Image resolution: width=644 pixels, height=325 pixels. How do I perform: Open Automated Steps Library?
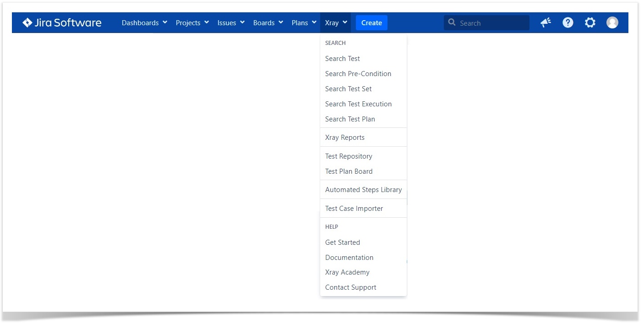(x=363, y=190)
